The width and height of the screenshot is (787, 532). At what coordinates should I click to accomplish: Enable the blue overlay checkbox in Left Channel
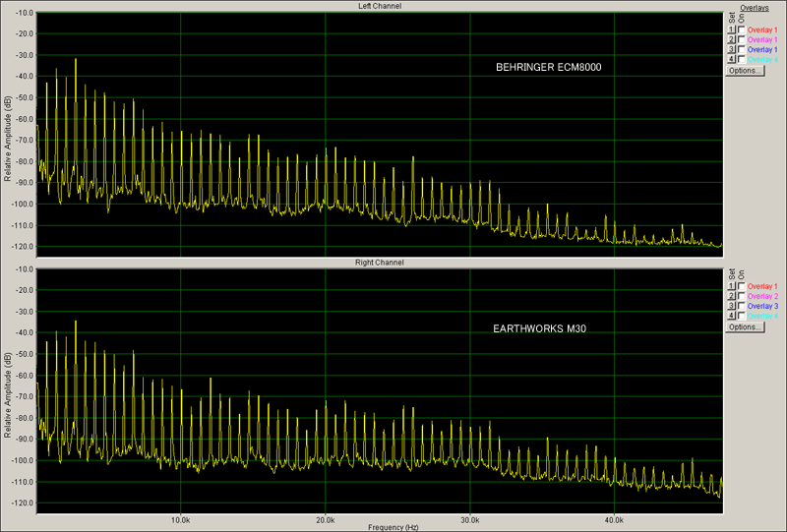(x=742, y=50)
